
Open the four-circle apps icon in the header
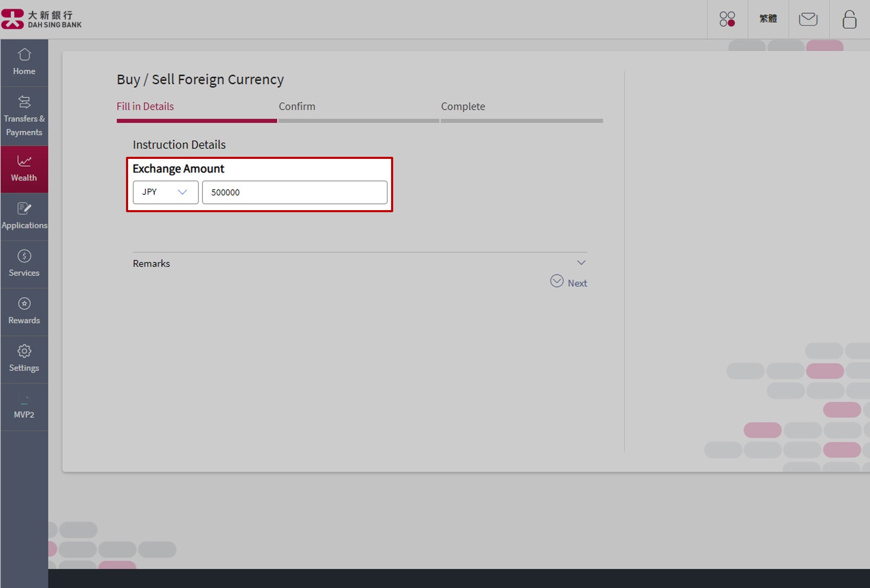(x=727, y=19)
